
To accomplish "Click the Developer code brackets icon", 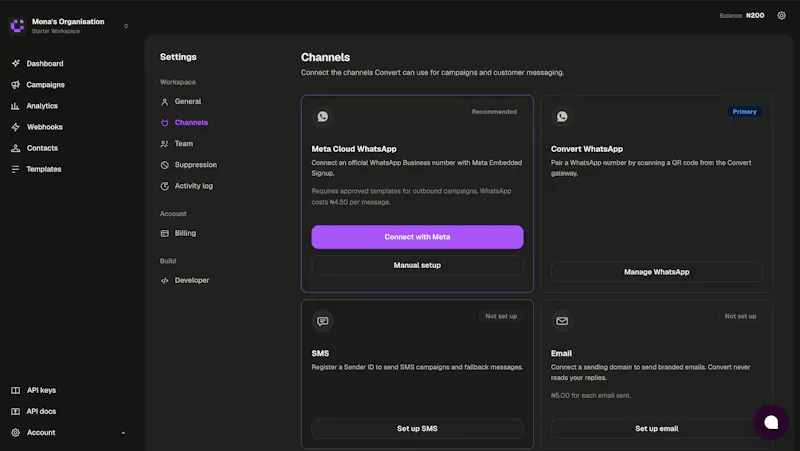I will [x=164, y=280].
